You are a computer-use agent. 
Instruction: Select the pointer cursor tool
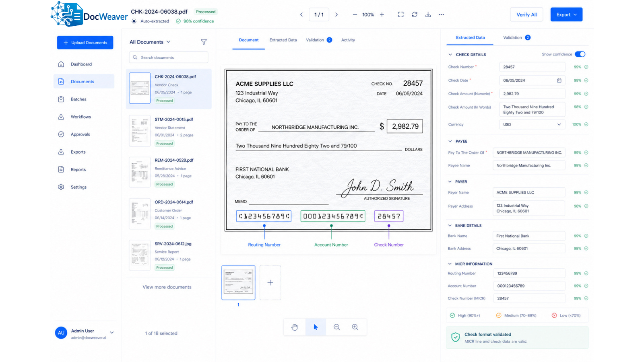point(316,327)
